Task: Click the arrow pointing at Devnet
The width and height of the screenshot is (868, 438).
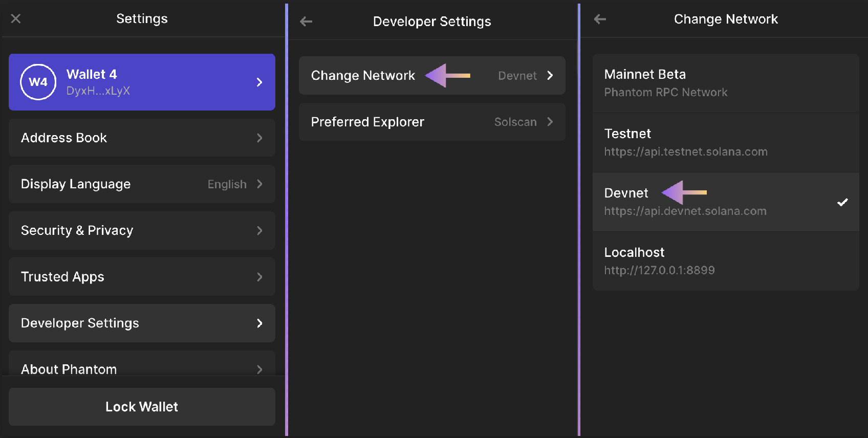Action: click(684, 192)
